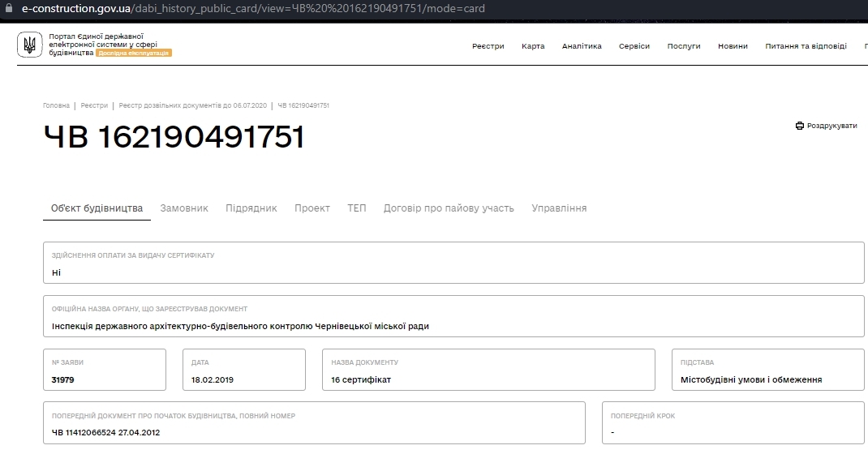
Task: Switch to the Підрядник tab
Action: coord(251,208)
